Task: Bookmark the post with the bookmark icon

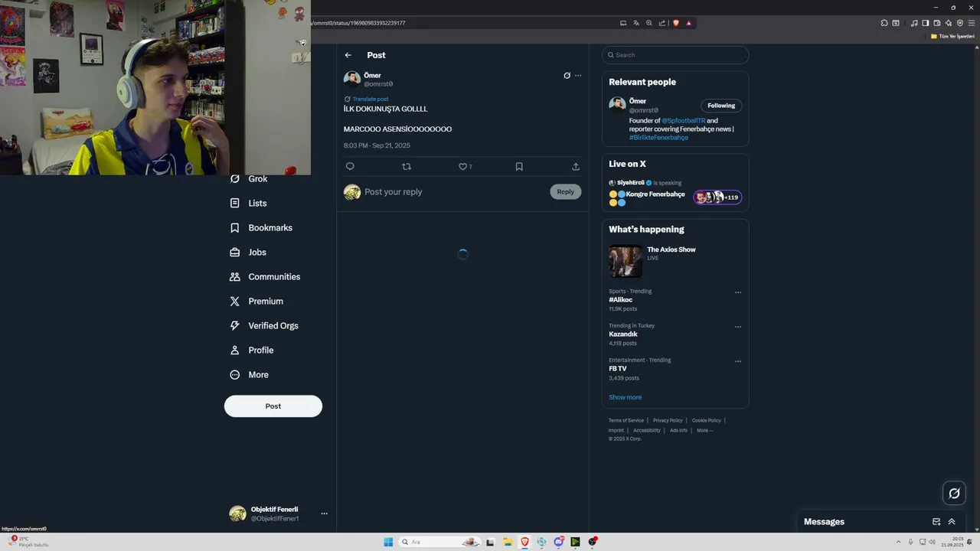Action: 519,166
